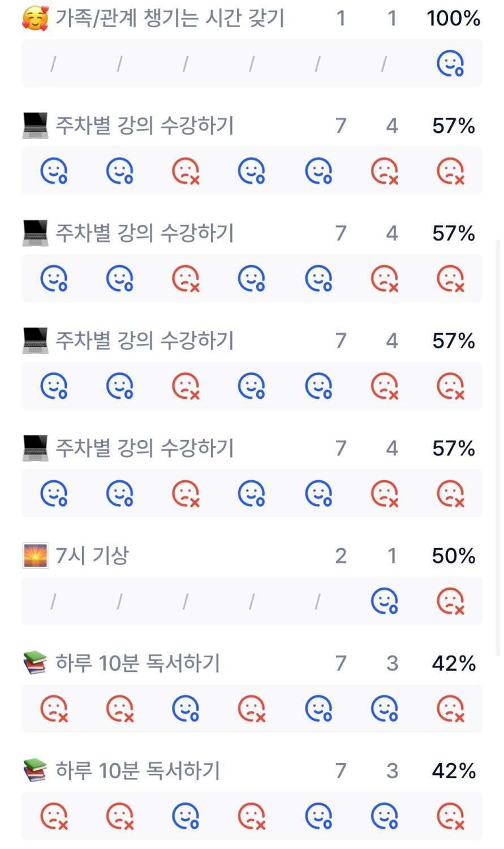Open the 7시 기상 habit title

click(92, 556)
